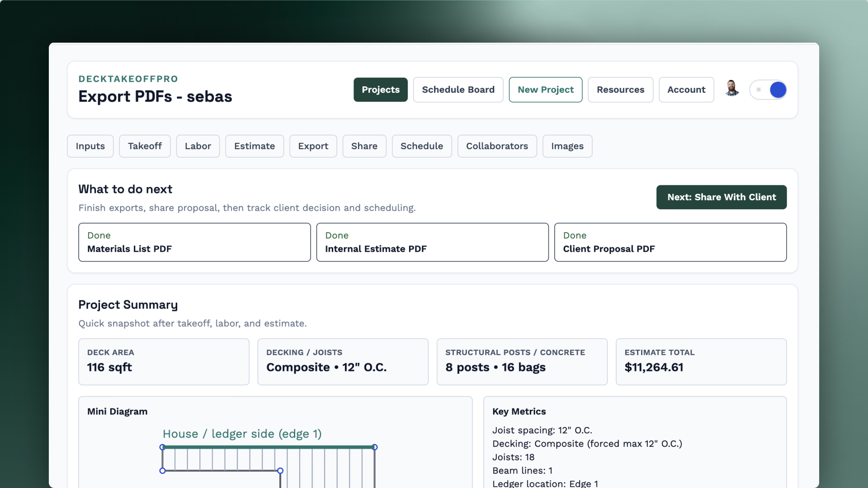The height and width of the screenshot is (488, 868).
Task: Open the Internal Estimate PDF card
Action: (432, 242)
